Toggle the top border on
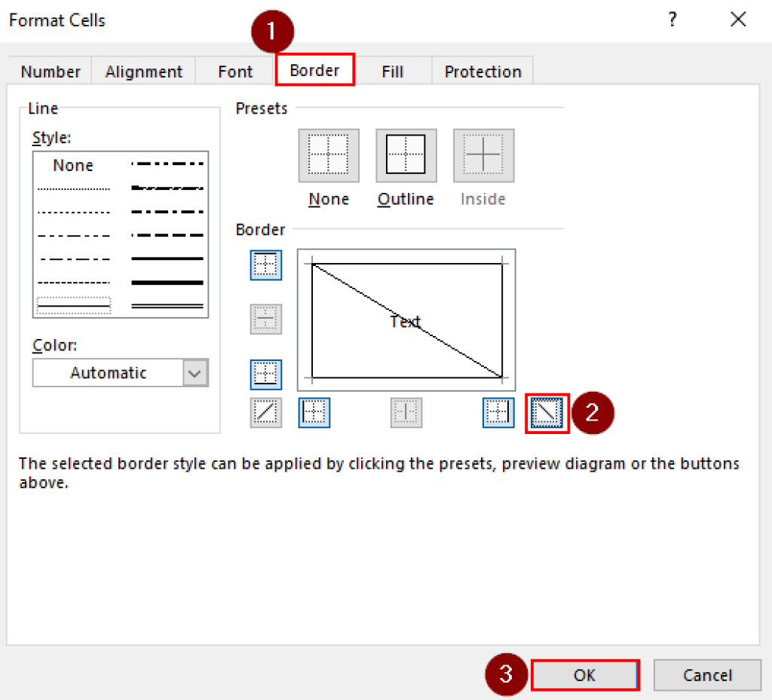Image resolution: width=772 pixels, height=700 pixels. (265, 264)
